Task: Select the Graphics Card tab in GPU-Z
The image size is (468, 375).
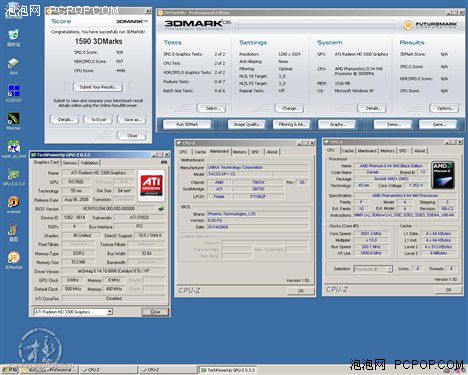Action: 46,162
